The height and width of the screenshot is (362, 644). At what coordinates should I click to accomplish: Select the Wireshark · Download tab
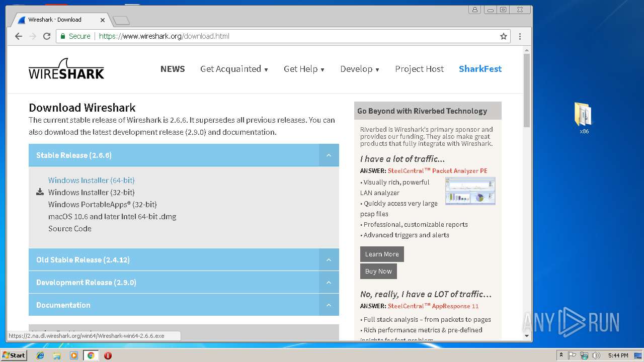tap(59, 20)
